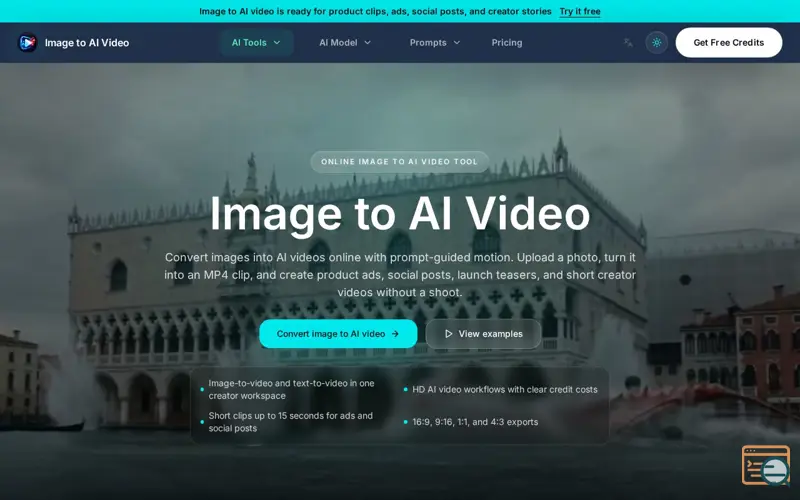
Task: Click the Get Free Credits button
Action: (x=729, y=42)
